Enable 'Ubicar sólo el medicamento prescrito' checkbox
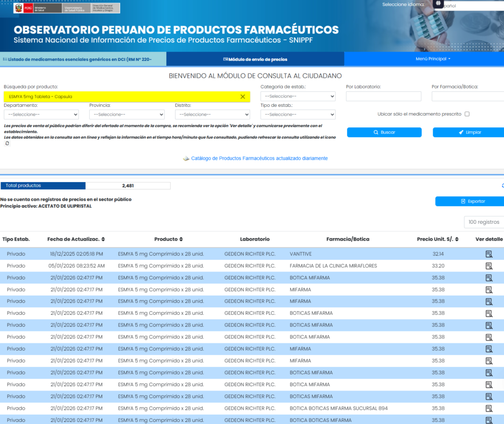The image size is (504, 424). 467,114
